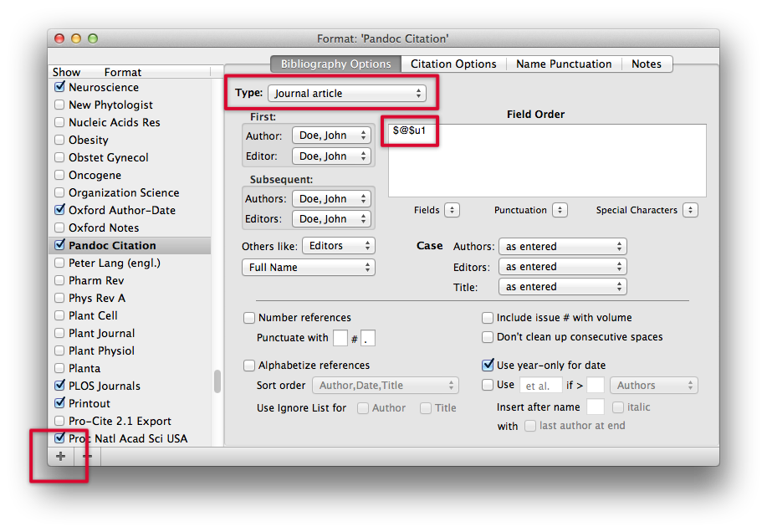Open the Type dropdown showing Journal article
767x532 pixels.
tap(347, 94)
